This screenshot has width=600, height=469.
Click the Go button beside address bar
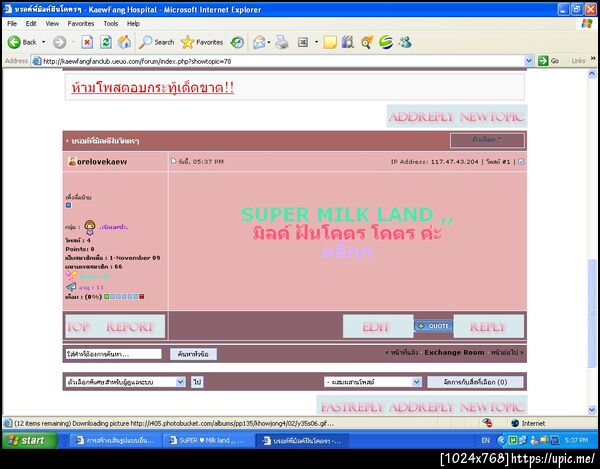(548, 61)
